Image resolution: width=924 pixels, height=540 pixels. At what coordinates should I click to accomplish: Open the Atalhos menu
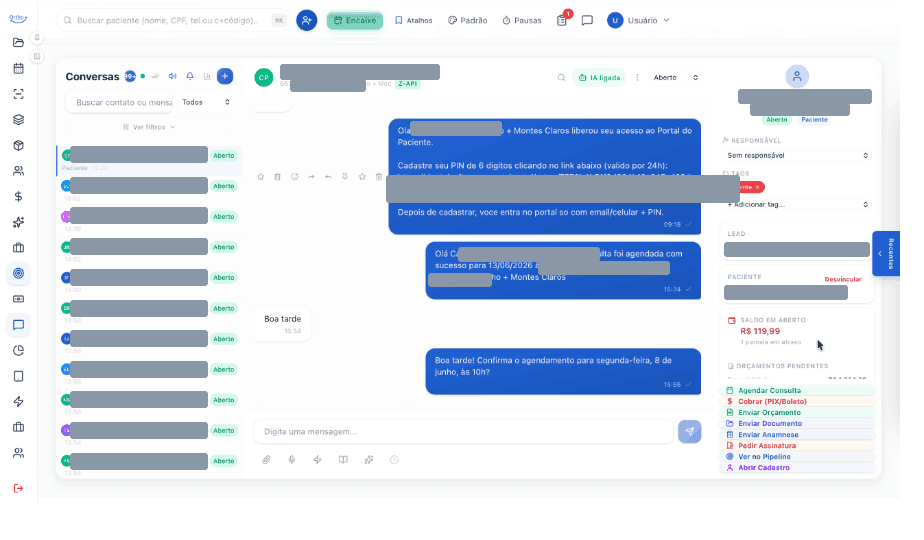tap(413, 20)
